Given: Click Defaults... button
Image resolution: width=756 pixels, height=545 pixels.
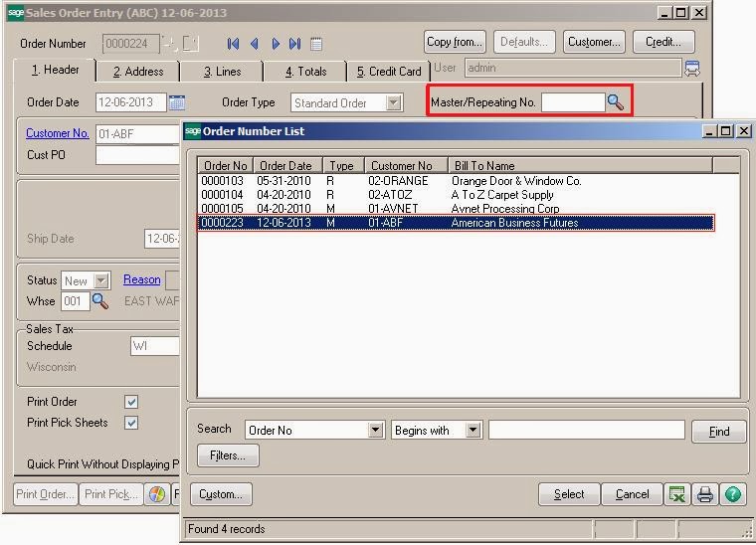Looking at the screenshot, I should coord(524,42).
